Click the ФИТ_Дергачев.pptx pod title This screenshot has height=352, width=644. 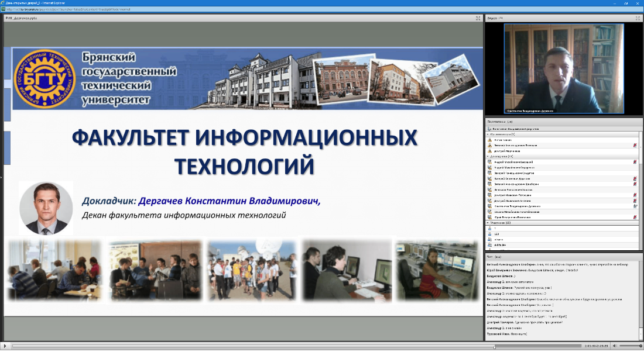[x=21, y=18]
